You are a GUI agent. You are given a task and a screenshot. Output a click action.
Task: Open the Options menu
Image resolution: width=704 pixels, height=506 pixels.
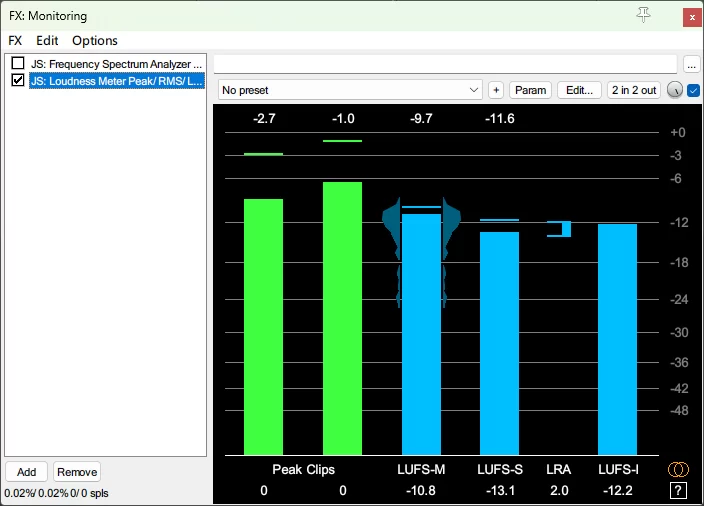pos(95,40)
